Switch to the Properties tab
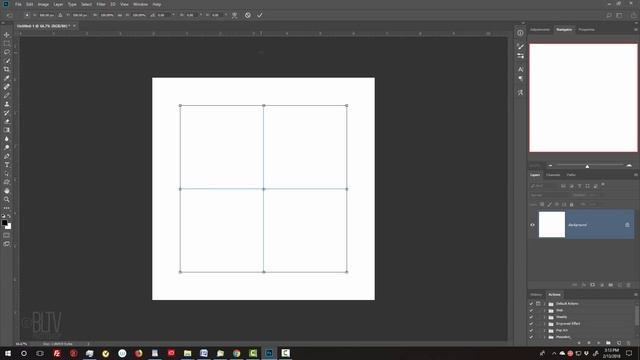 [587, 29]
